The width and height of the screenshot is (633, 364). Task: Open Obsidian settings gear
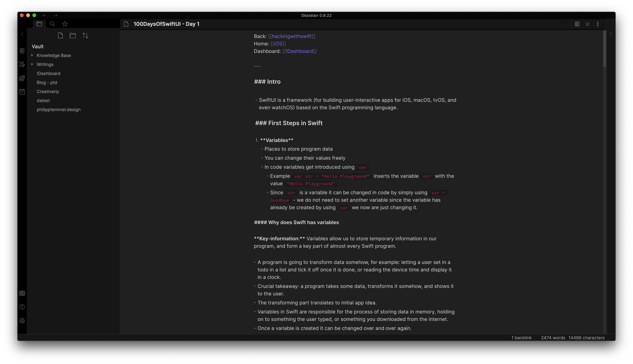tap(22, 320)
